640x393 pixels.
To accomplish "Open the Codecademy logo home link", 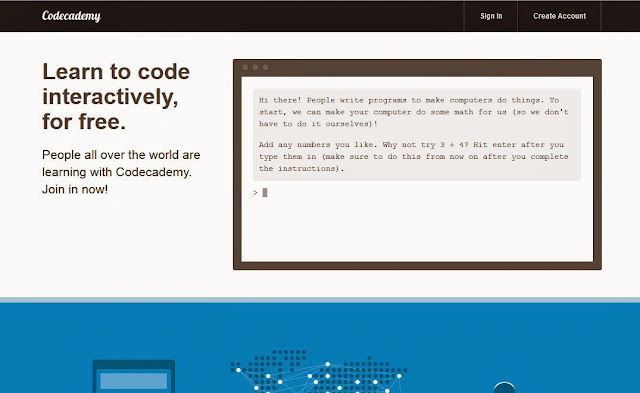I will [x=71, y=16].
